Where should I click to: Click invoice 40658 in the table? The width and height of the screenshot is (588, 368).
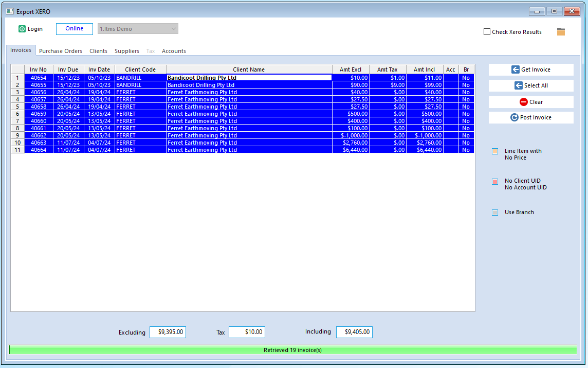39,107
